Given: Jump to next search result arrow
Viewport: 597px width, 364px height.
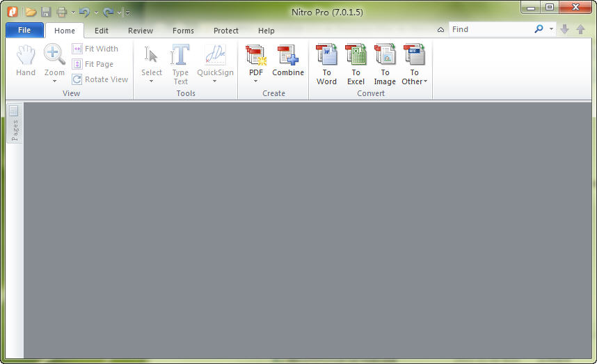Looking at the screenshot, I should pyautogui.click(x=564, y=29).
